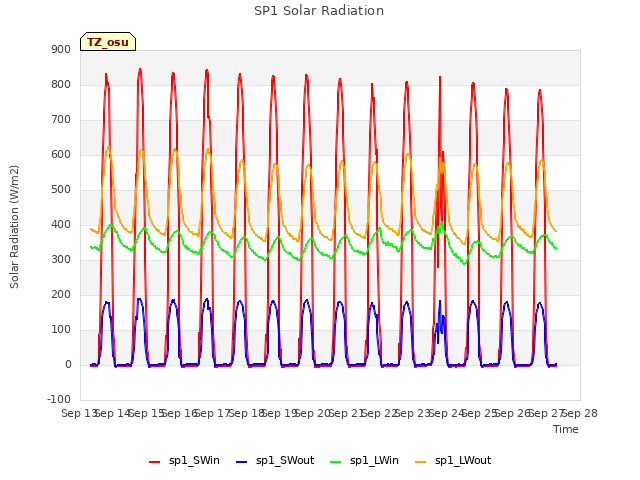Click the Solar Radiation (W/m2) axis label
The image size is (640, 480).
pyautogui.click(x=14, y=227)
